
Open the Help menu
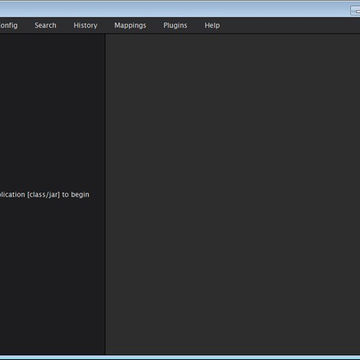click(212, 26)
